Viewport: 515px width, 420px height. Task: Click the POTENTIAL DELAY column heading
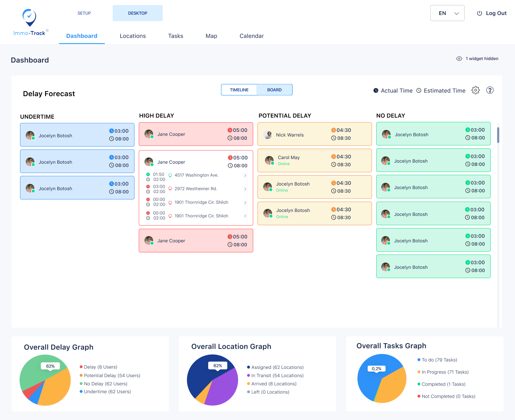285,115
